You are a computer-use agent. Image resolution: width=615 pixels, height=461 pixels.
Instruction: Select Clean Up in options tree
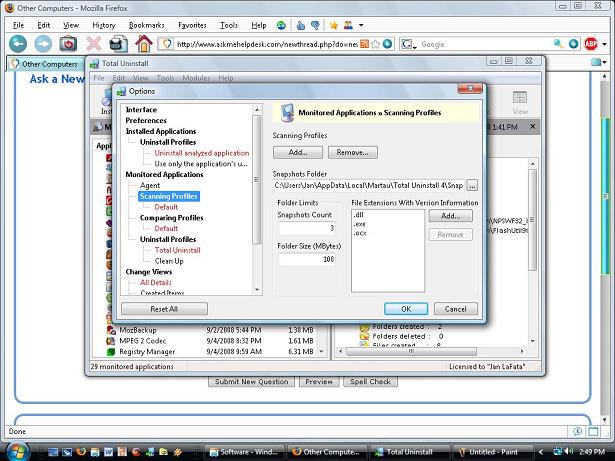click(169, 261)
